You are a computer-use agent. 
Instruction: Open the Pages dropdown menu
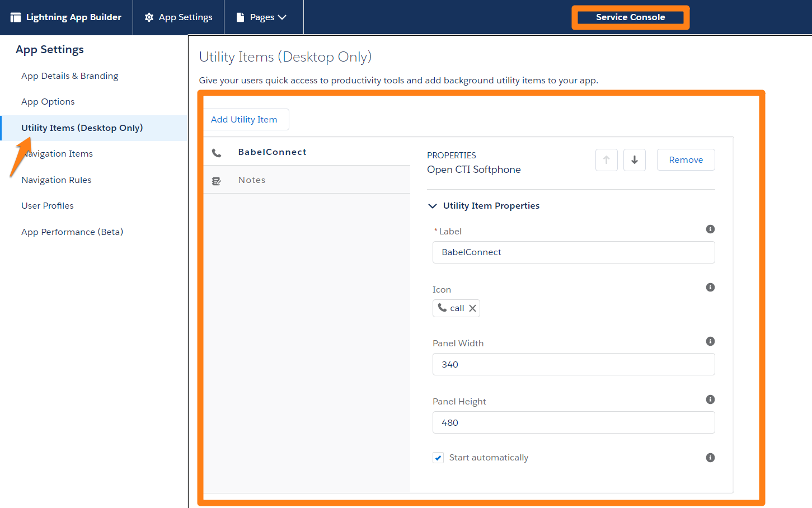pyautogui.click(x=262, y=17)
